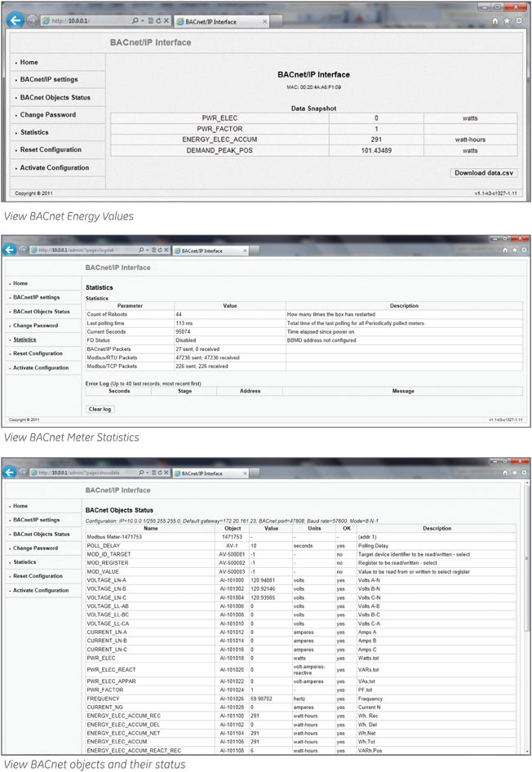The image size is (532, 772).
Task: Select BACnet/IP Interface tab in Data Snapshot window
Action: click(x=221, y=22)
